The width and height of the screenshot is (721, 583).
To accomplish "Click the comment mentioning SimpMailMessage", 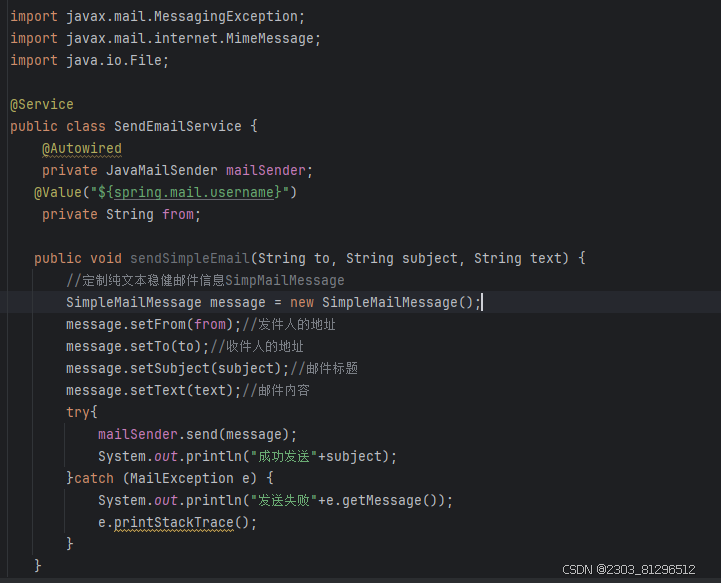I will [205, 280].
